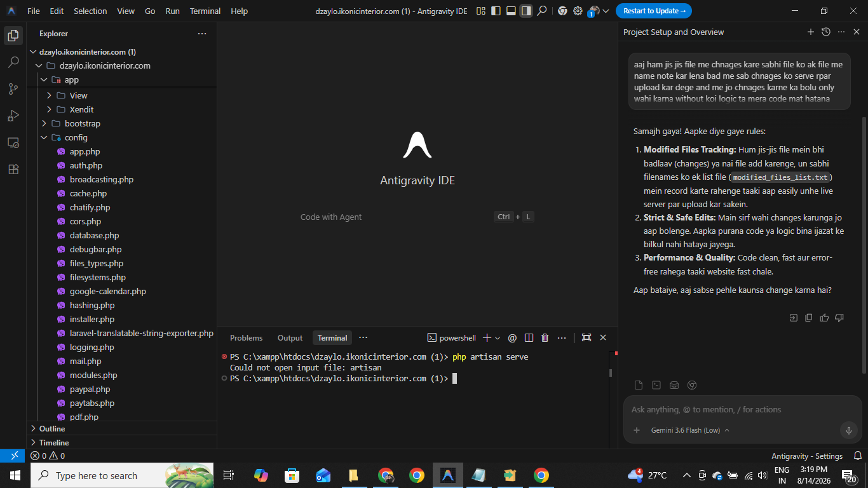Open the settings gear in title bar
Screen dimensions: 868x488
pos(578,11)
